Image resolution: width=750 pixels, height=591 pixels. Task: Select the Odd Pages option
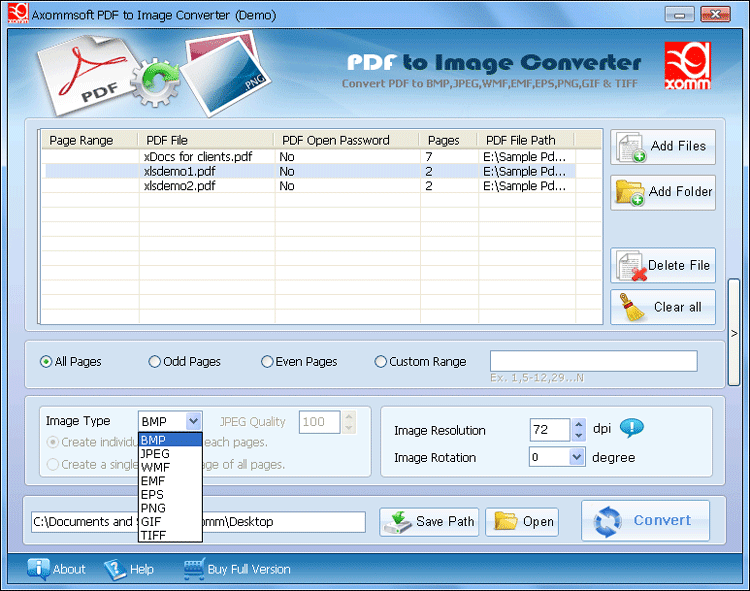tap(154, 361)
